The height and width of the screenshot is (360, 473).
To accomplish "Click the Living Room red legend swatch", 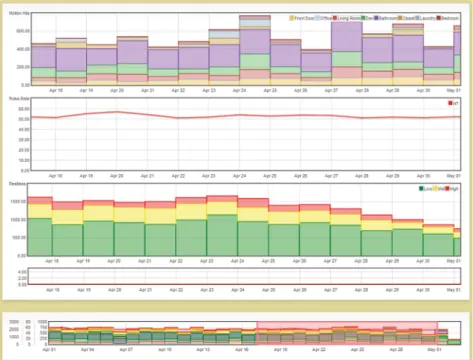I will pyautogui.click(x=335, y=18).
